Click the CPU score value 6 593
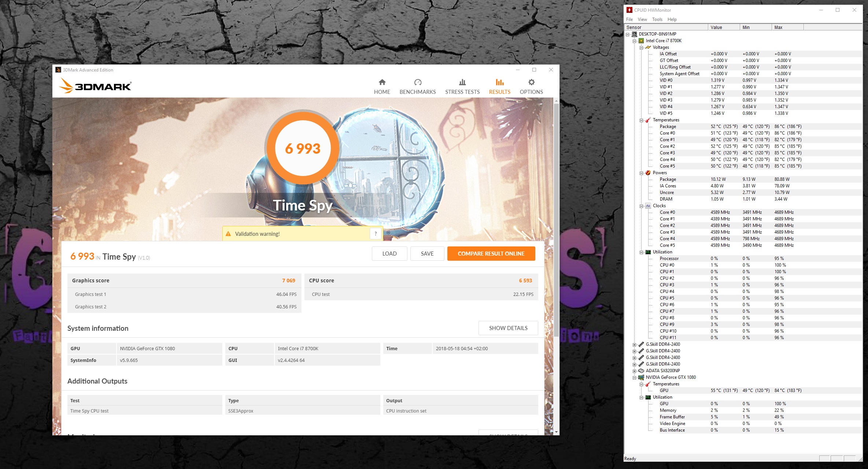 coord(525,281)
